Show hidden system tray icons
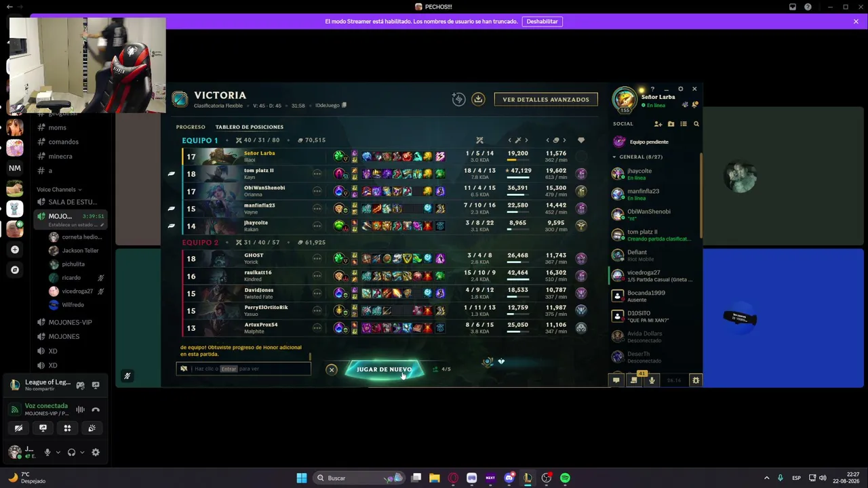 coord(767,478)
